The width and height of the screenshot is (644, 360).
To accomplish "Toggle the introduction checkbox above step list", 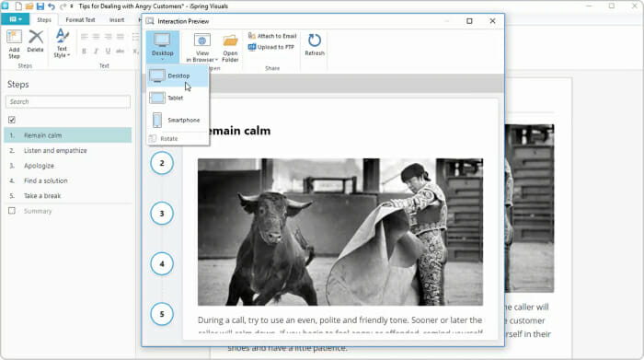I will point(12,120).
